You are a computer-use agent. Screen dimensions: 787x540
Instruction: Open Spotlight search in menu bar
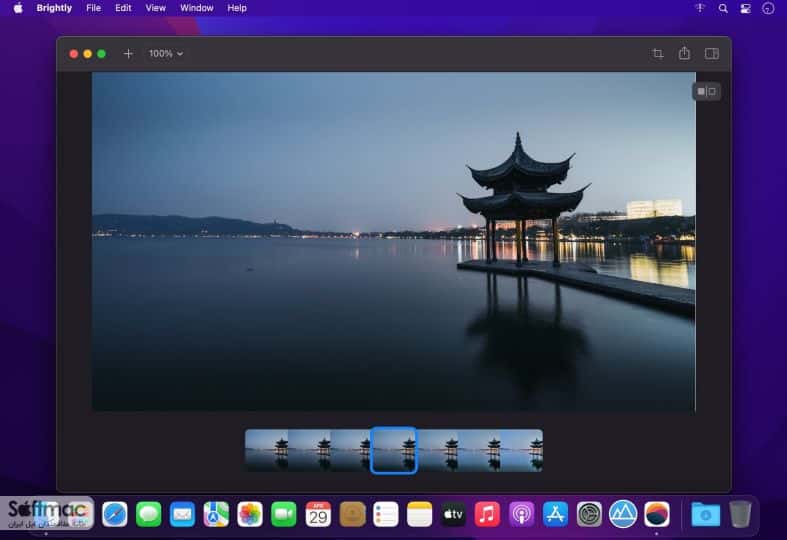pyautogui.click(x=723, y=8)
